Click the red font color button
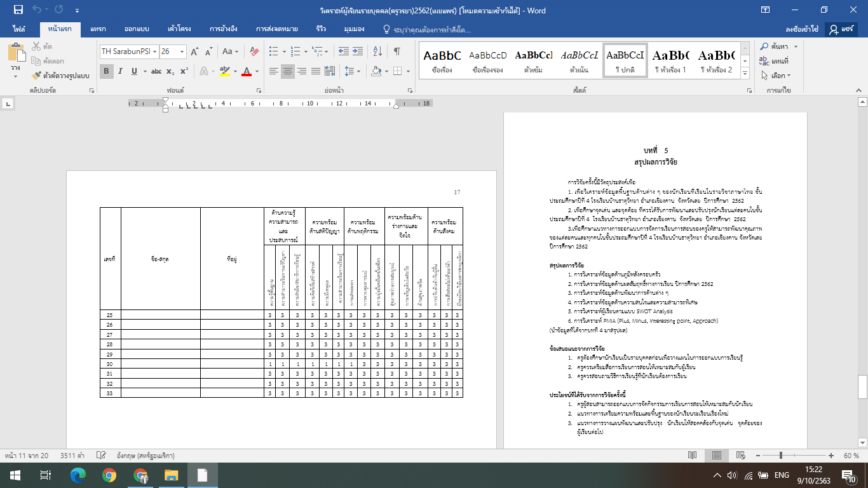 tap(248, 71)
